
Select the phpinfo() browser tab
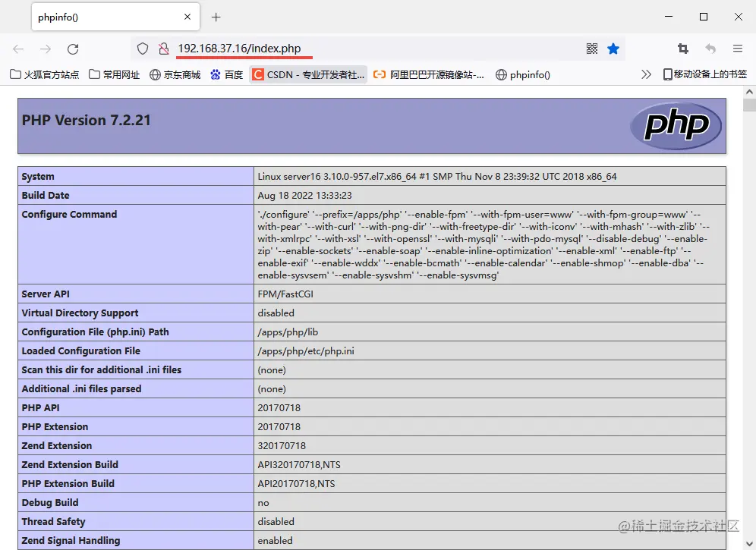(x=115, y=17)
